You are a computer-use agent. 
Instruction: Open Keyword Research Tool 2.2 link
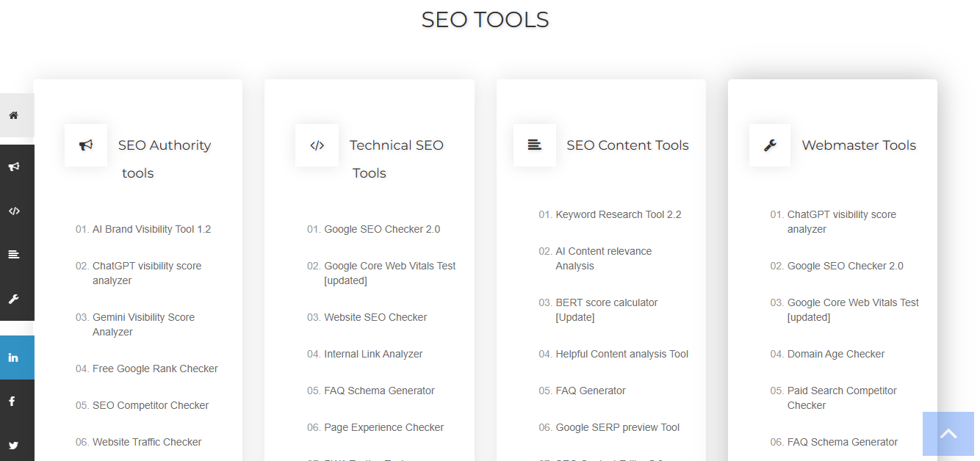618,214
